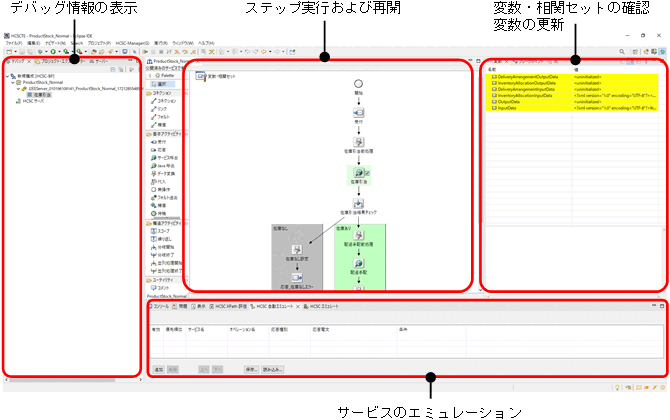Select the 開始 circle node on the canvas
This screenshot has height=420, width=670.
359,84
